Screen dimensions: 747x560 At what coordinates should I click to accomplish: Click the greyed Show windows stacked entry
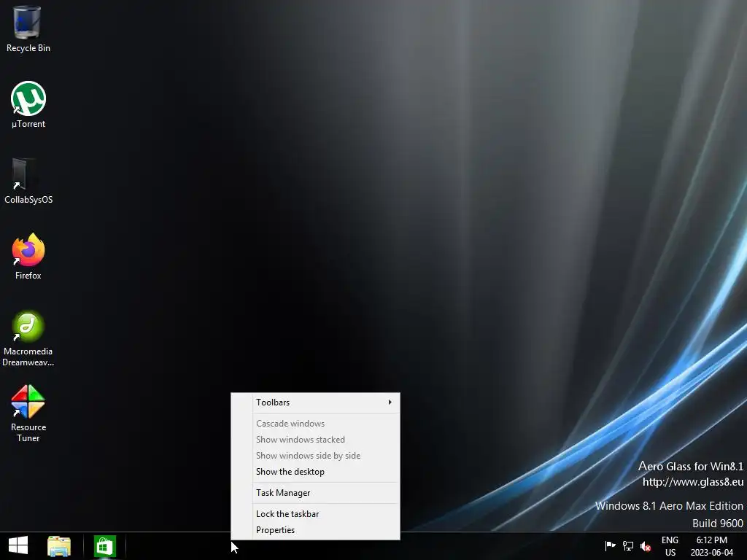point(315,440)
